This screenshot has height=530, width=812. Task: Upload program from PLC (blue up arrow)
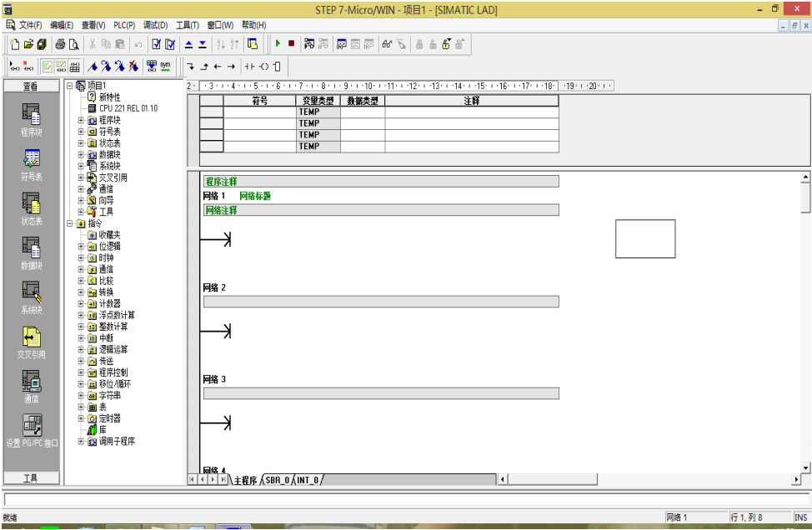tap(189, 44)
